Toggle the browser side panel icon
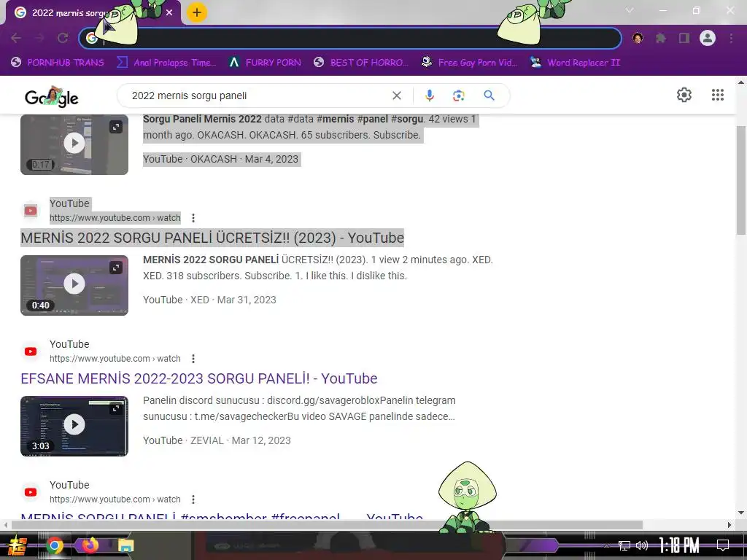The width and height of the screenshot is (747, 560). [x=684, y=38]
